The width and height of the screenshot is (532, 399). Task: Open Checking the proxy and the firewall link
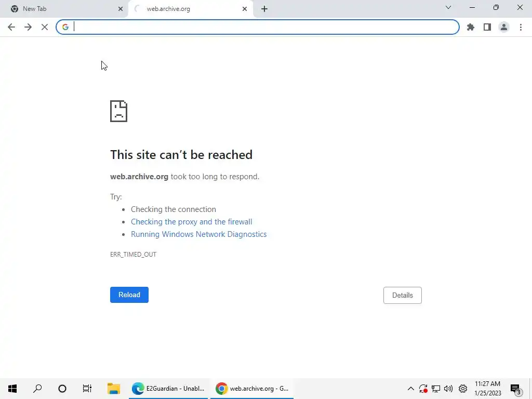(191, 221)
